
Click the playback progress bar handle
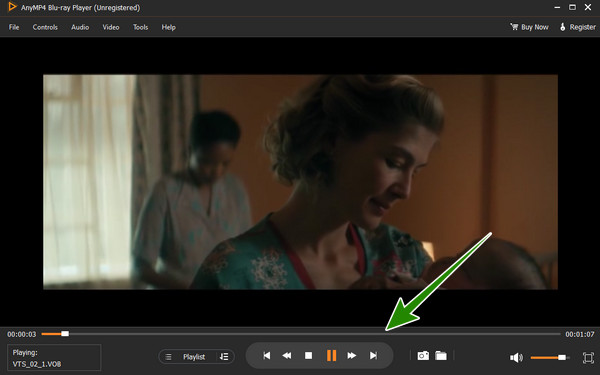click(65, 334)
